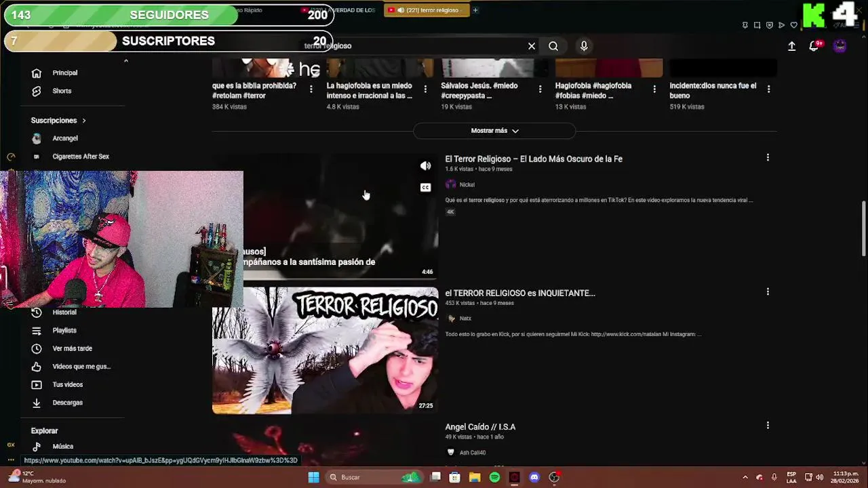Image resolution: width=868 pixels, height=488 pixels.
Task: Open 'El Terror Religioso – El Lado Más Oscuro' title
Action: 534,159
